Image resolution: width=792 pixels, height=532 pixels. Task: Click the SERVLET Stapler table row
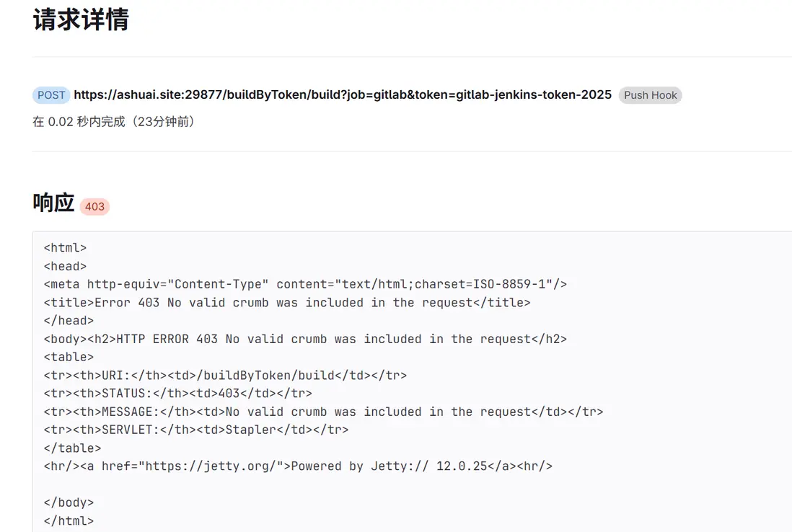pos(196,430)
